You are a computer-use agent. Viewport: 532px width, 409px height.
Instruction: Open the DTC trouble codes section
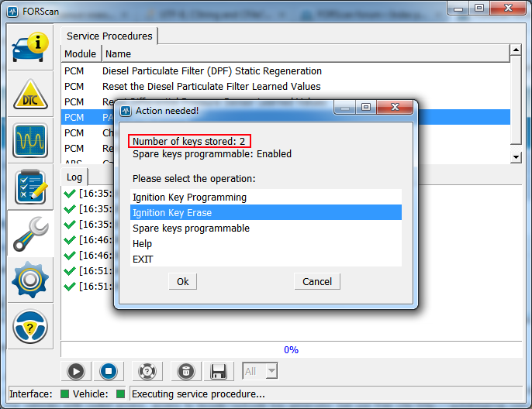pyautogui.click(x=30, y=95)
